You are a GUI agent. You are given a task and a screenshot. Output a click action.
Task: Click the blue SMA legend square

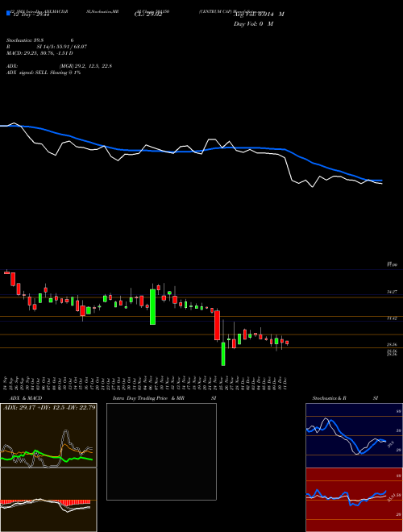coord(8,13)
